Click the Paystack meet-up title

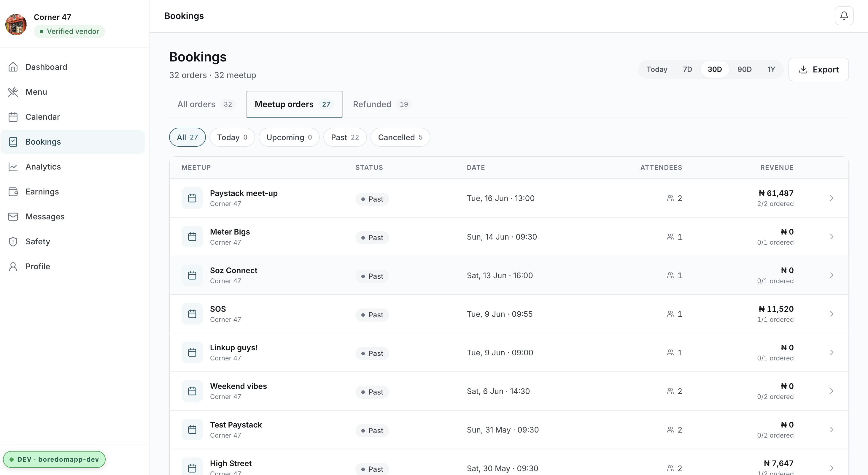click(x=244, y=193)
